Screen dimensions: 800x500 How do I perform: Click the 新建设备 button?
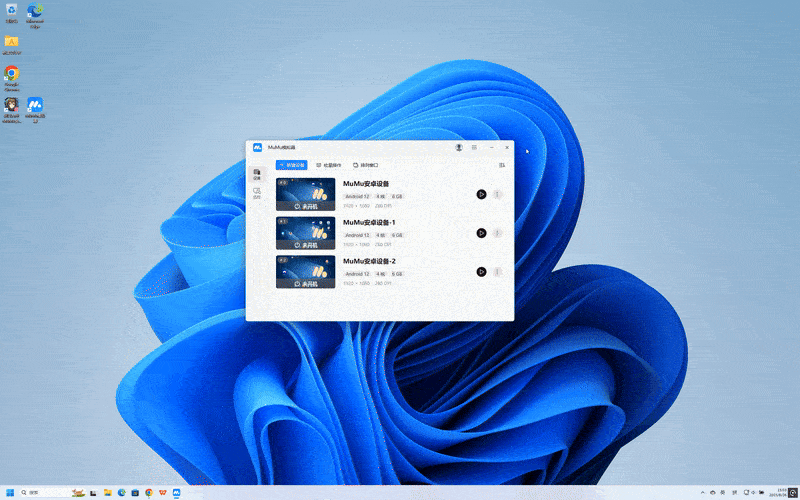[292, 165]
